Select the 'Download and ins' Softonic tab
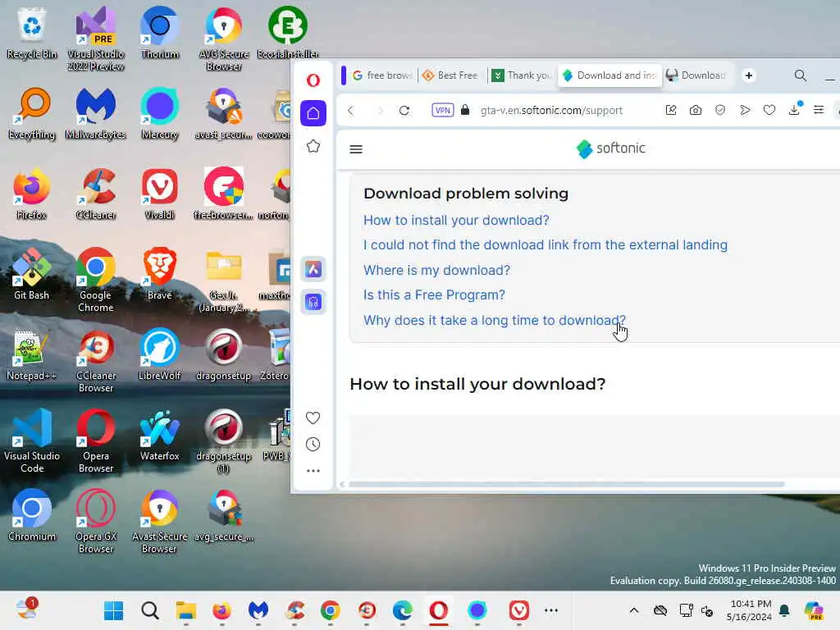This screenshot has height=630, width=840. click(609, 75)
